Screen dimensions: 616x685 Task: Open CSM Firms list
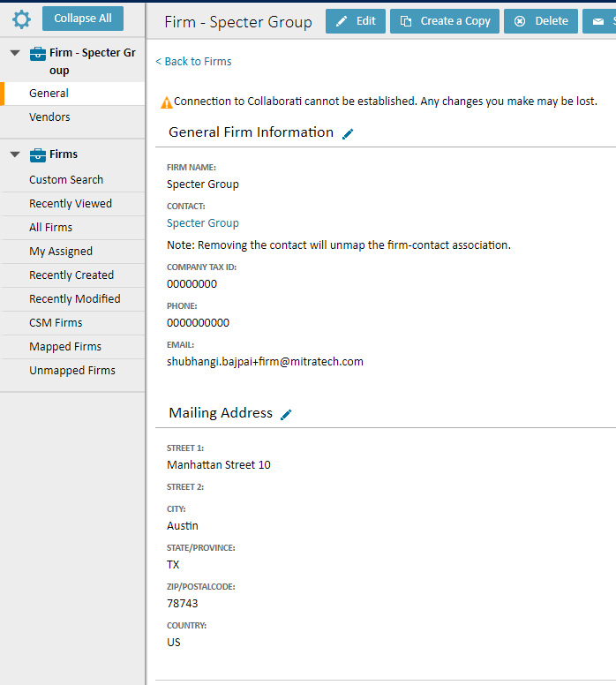72,323
